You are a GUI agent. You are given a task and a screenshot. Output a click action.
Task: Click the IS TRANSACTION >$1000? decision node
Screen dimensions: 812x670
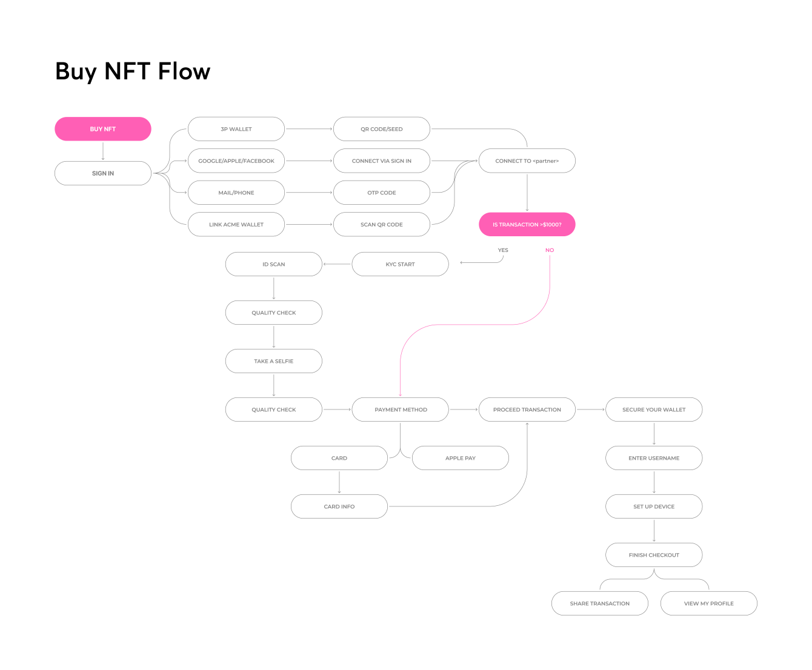[527, 224]
